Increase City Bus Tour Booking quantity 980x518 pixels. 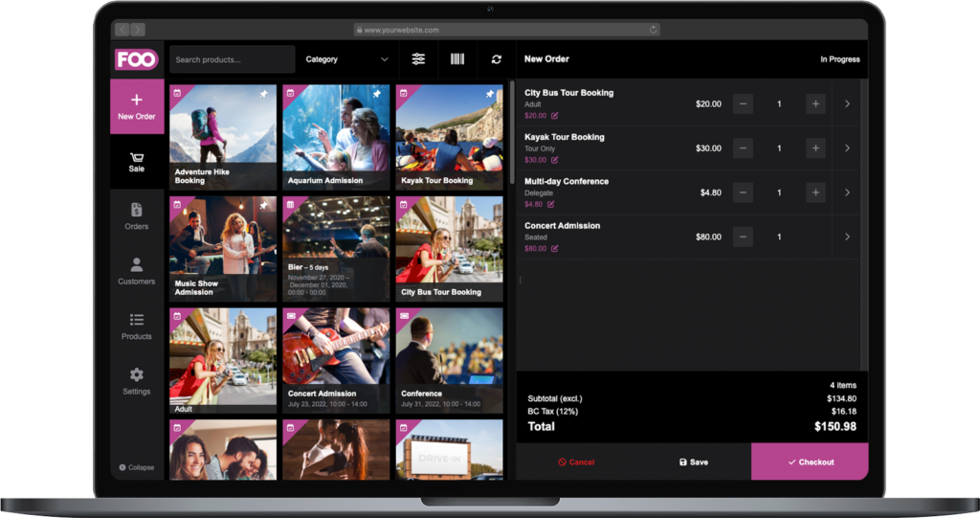pos(815,103)
